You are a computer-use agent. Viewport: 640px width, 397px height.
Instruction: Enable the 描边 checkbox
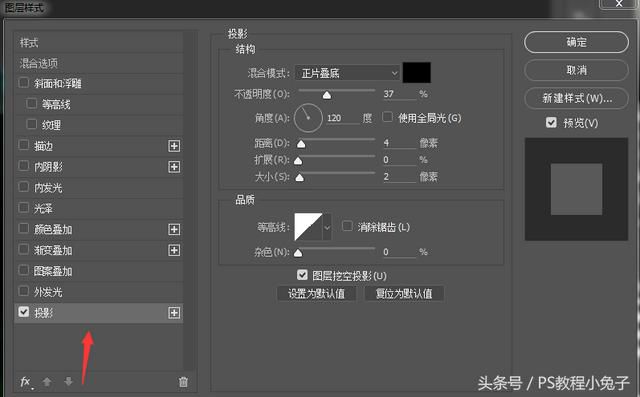pyautogui.click(x=24, y=145)
